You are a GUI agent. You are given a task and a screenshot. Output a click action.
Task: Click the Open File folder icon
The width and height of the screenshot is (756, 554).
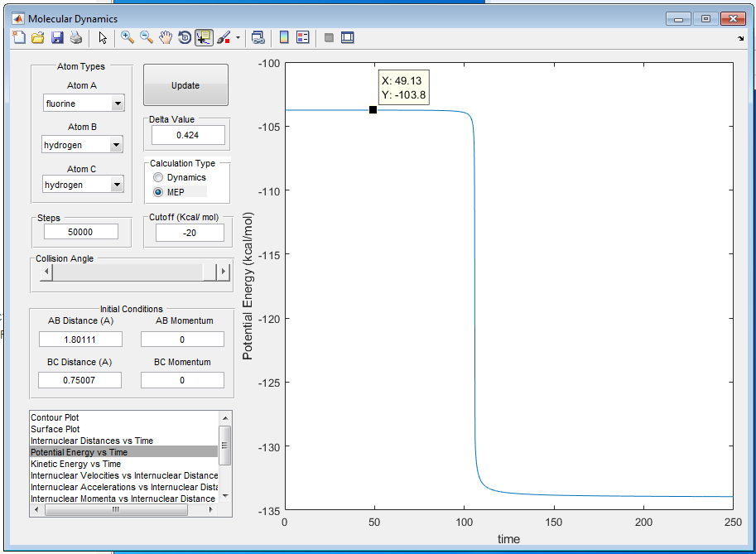(38, 37)
